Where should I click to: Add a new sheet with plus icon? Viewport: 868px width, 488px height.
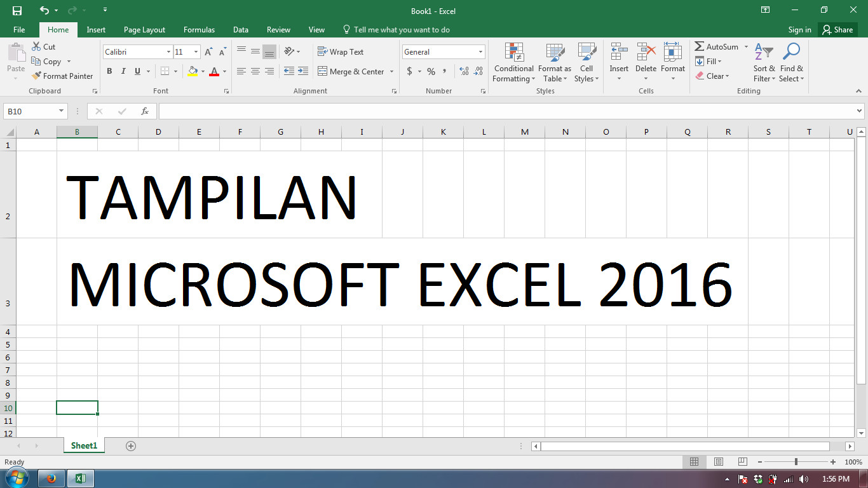click(x=131, y=446)
